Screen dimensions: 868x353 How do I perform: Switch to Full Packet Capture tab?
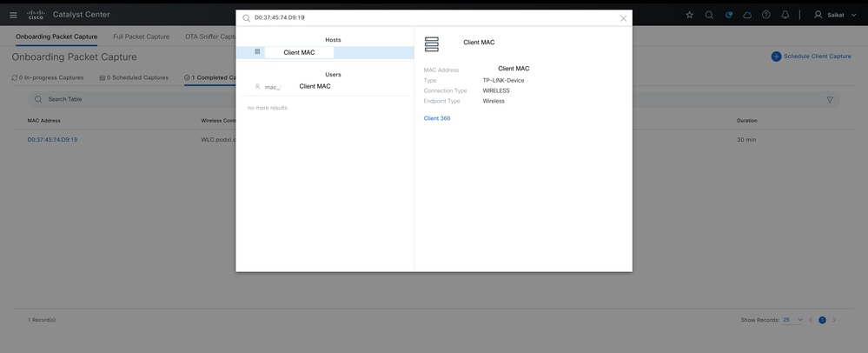click(141, 37)
